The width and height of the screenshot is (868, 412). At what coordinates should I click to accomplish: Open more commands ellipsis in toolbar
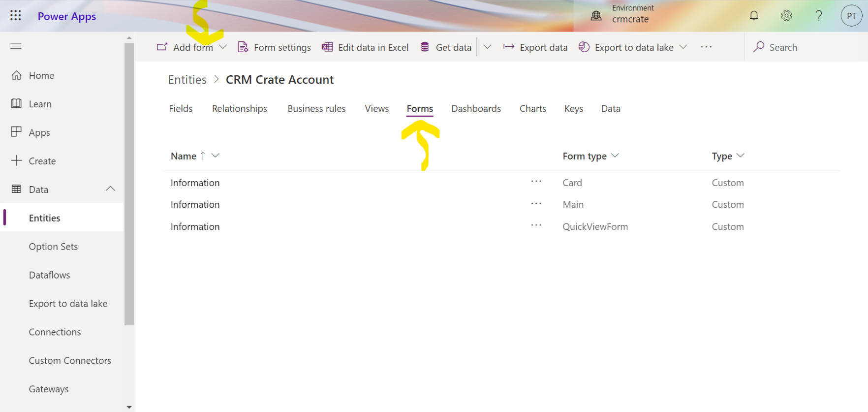click(x=706, y=47)
